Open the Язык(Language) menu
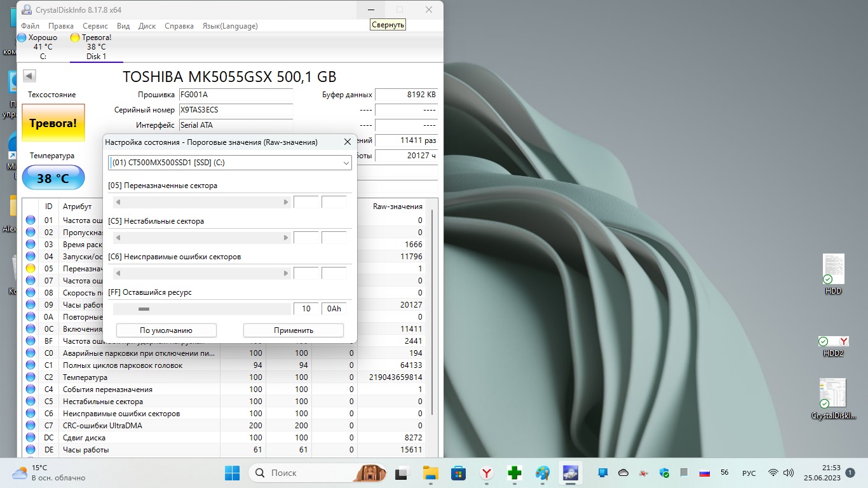The height and width of the screenshot is (488, 868). pos(230,26)
